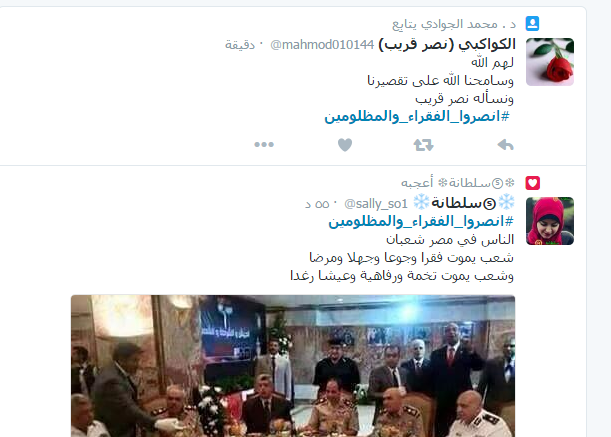Click the blue follower person icon
The height and width of the screenshot is (437, 611).
click(532, 23)
